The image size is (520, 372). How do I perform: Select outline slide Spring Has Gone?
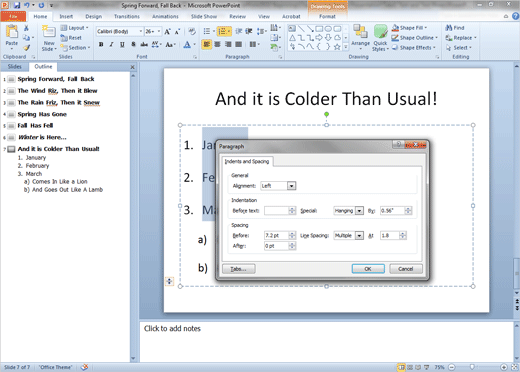pyautogui.click(x=42, y=114)
